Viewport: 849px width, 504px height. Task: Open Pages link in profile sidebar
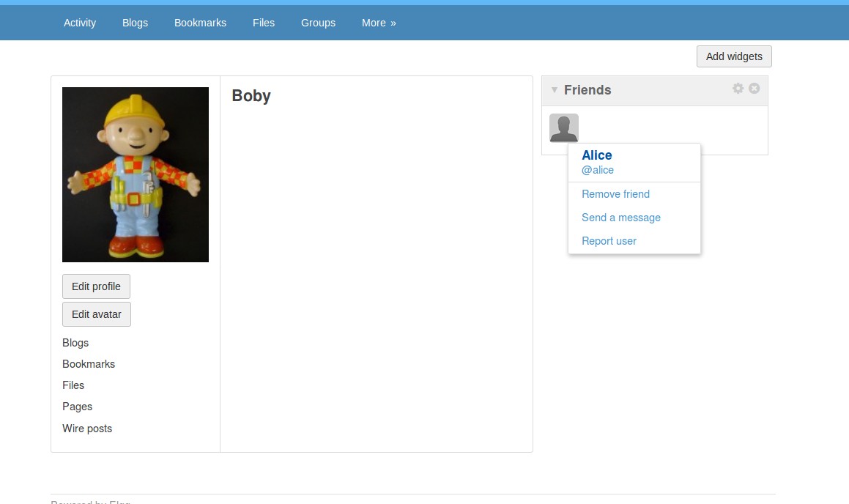[x=78, y=407]
